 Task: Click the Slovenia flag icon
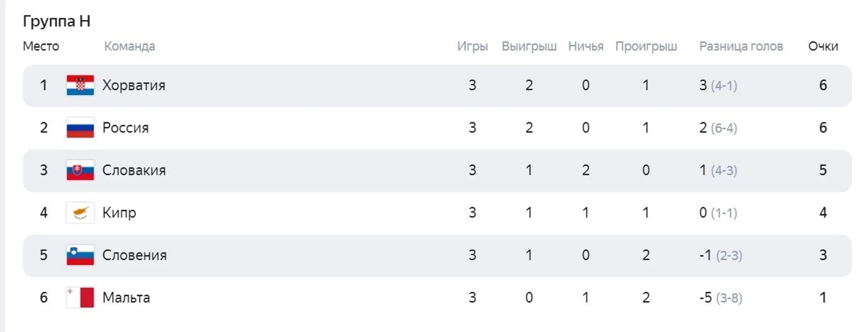pyautogui.click(x=80, y=255)
